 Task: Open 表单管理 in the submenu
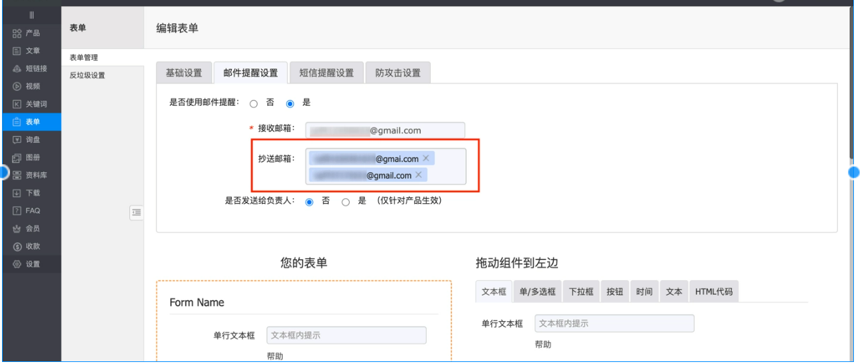84,58
